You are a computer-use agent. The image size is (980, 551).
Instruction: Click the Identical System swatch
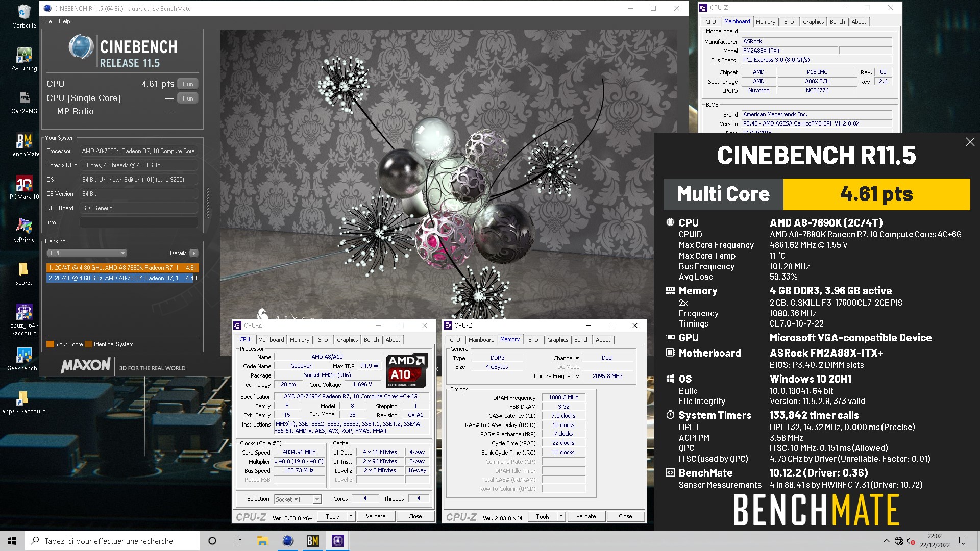tap(89, 344)
